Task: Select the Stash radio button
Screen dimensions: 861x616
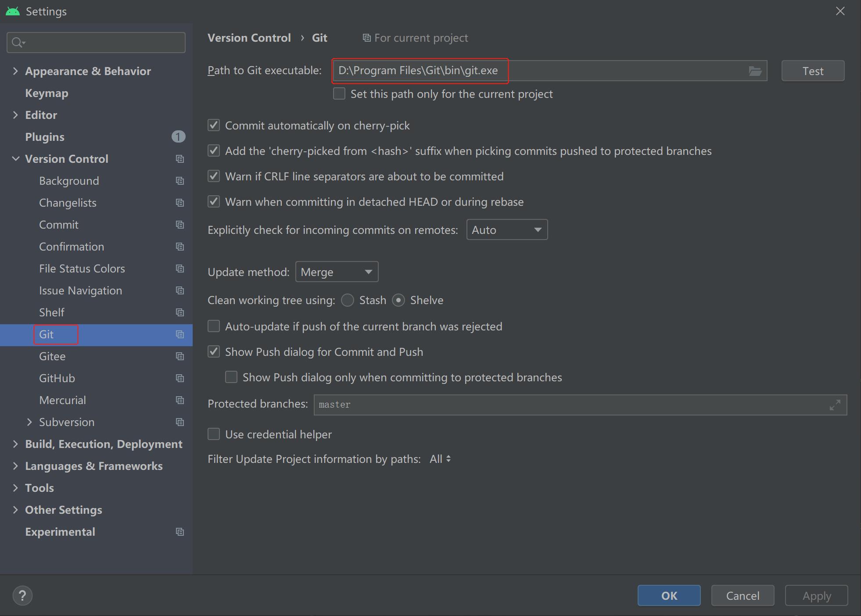Action: [348, 300]
